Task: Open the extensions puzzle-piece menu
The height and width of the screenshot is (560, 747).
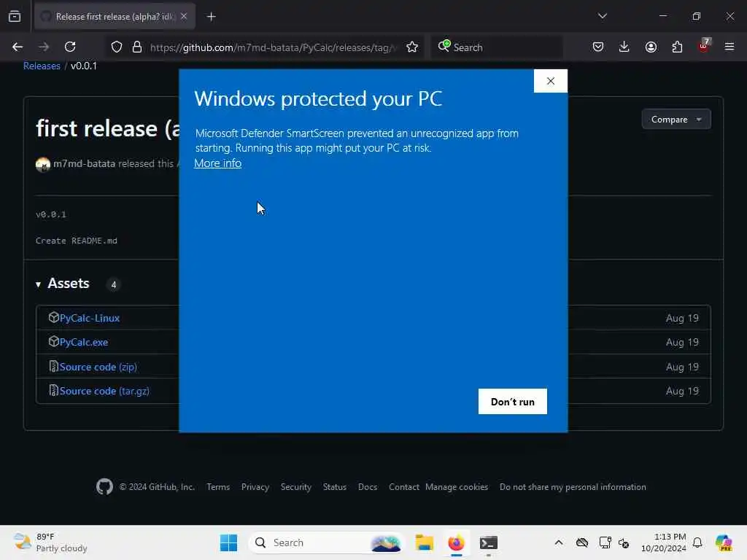Action: tap(677, 47)
